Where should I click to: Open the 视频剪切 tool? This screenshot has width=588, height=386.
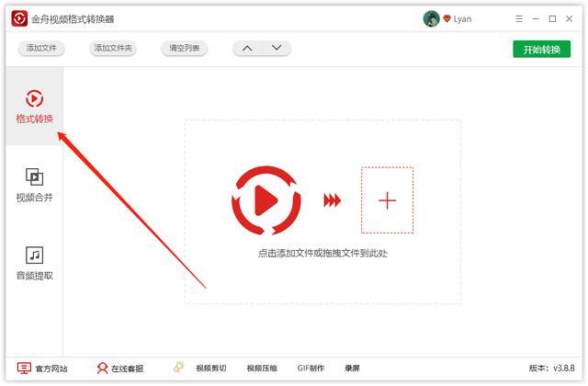(210, 369)
